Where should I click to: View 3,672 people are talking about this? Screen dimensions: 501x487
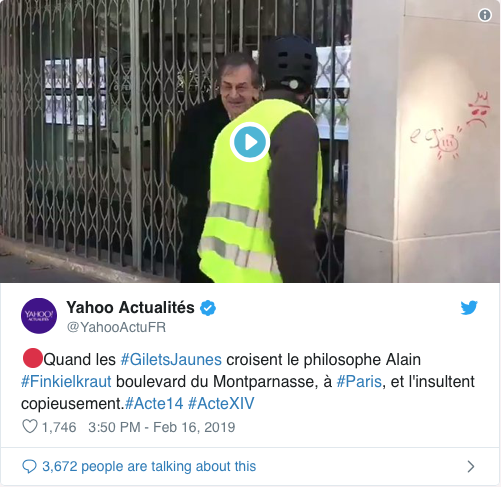coord(149,466)
